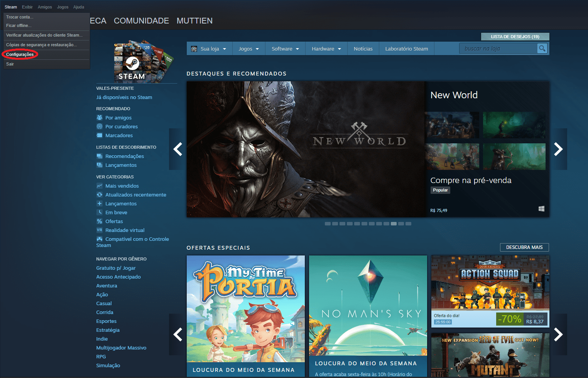Open the Notícias tab
The width and height of the screenshot is (588, 378).
(x=363, y=49)
